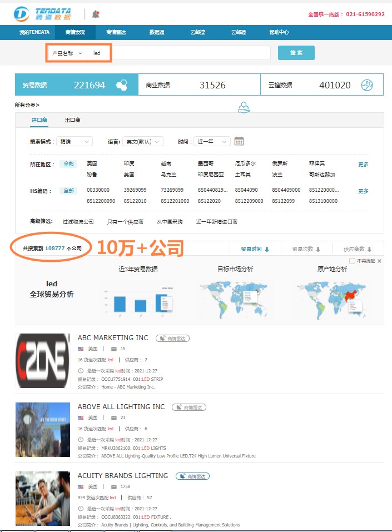Sort by trade time arrow icon

pos(267,250)
